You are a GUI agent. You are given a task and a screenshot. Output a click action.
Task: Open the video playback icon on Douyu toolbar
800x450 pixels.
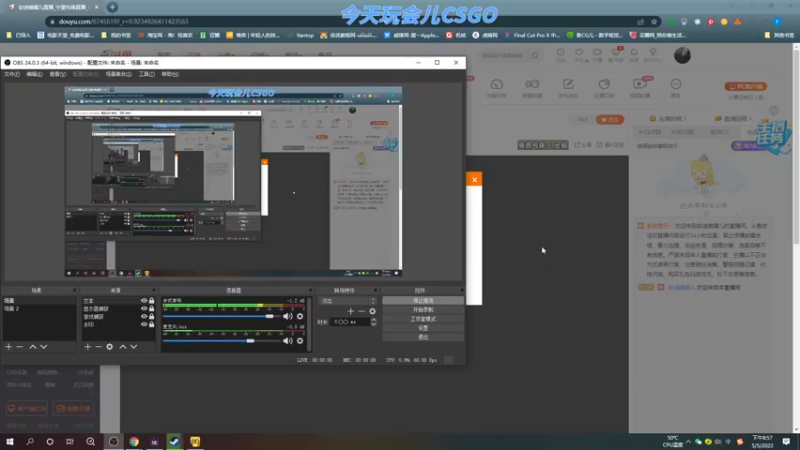pyautogui.click(x=639, y=84)
